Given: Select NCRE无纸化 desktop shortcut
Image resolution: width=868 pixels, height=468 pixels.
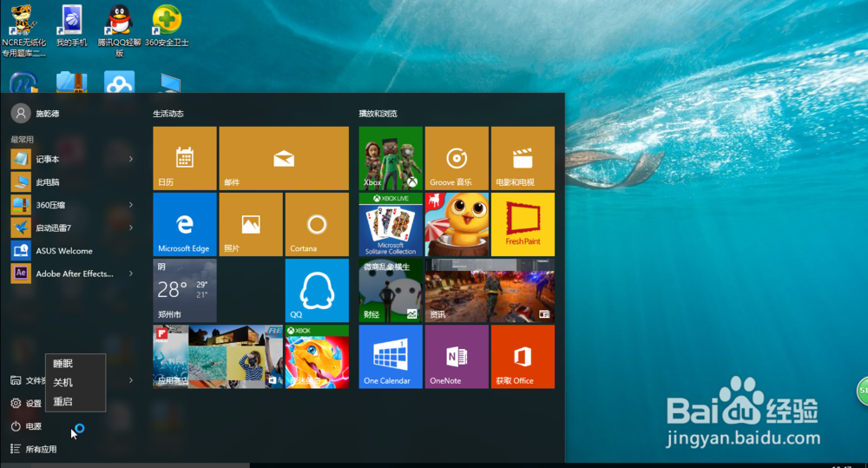Looking at the screenshot, I should [x=23, y=30].
